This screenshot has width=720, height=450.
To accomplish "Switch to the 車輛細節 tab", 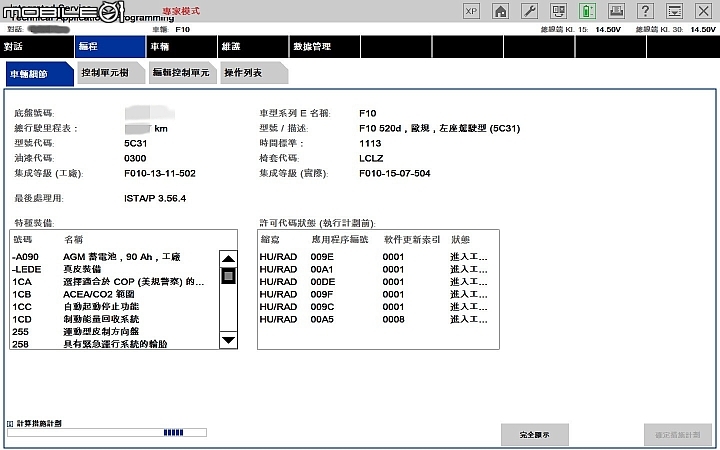I will 39,74.
